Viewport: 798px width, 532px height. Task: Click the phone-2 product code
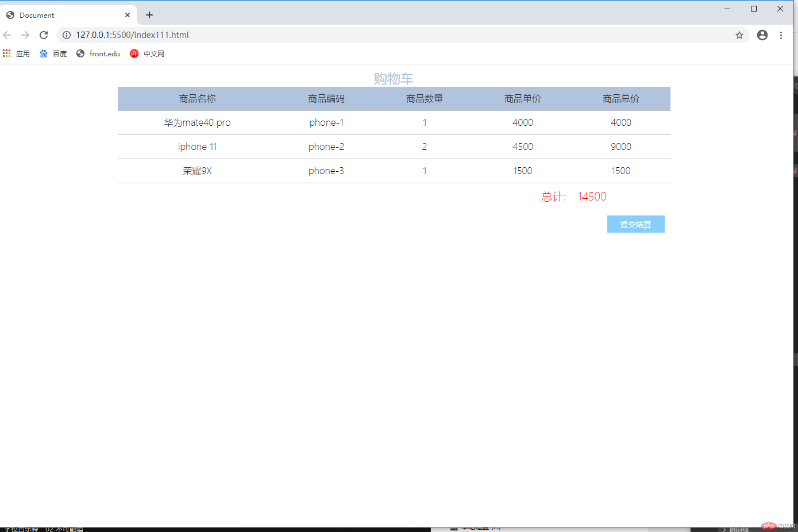326,147
